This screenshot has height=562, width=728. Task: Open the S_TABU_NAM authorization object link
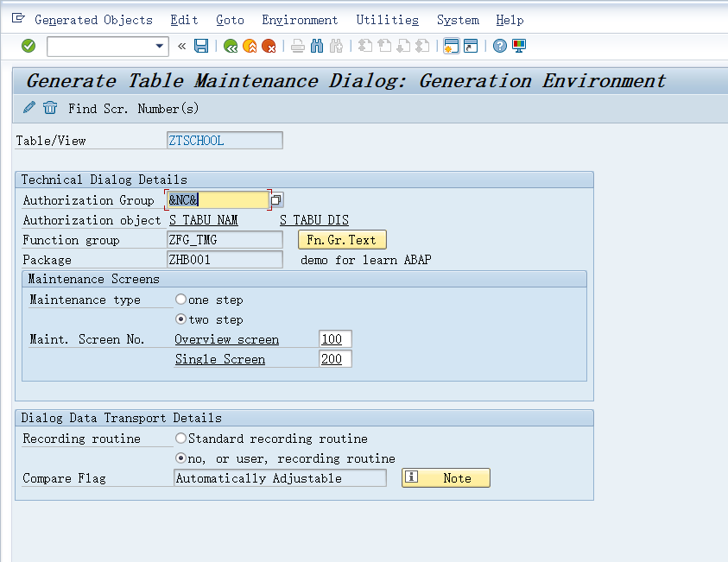204,220
